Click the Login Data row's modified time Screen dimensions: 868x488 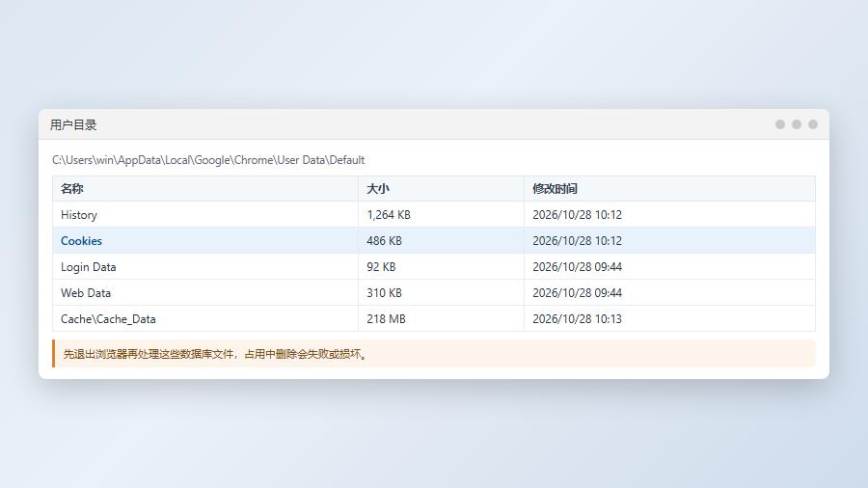(578, 267)
